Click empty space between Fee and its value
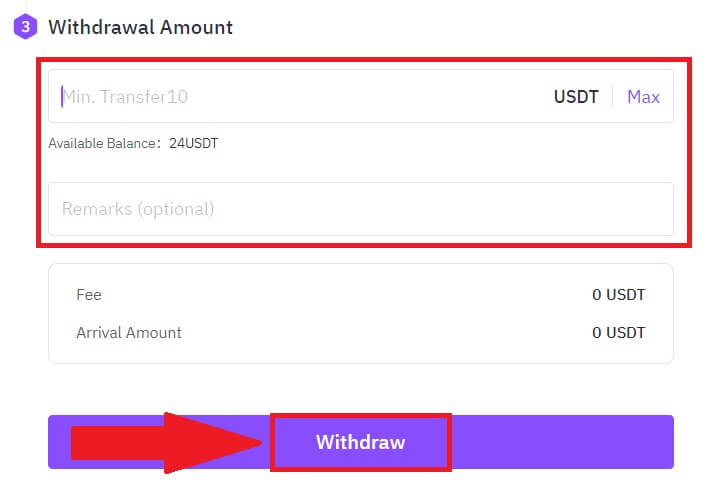Screen dimensions: 727x483 coord(350,295)
